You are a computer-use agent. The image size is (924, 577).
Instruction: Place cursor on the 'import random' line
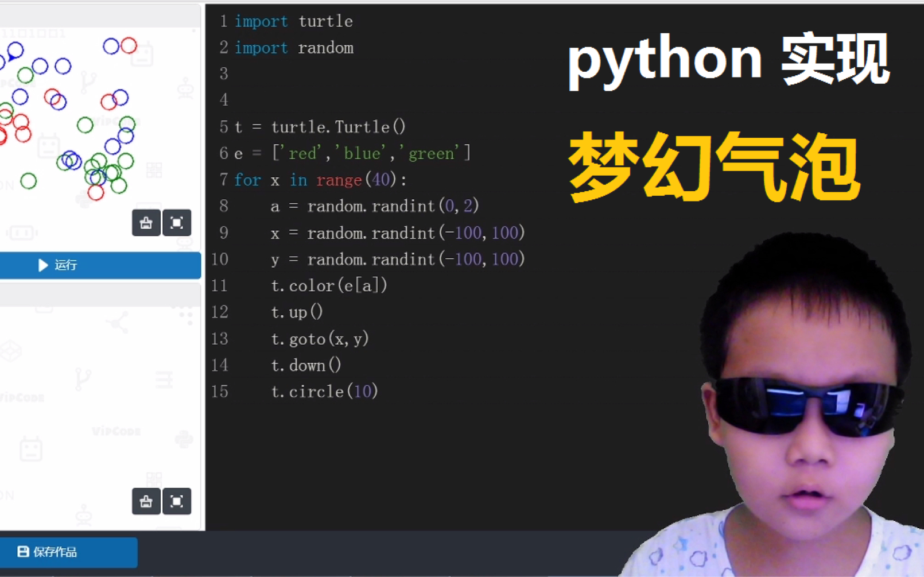click(x=294, y=48)
